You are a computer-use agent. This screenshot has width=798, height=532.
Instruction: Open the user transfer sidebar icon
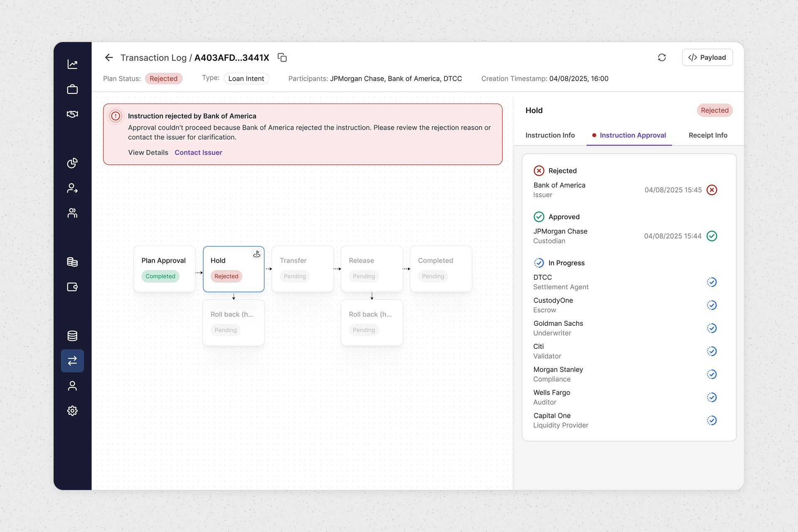(72, 188)
